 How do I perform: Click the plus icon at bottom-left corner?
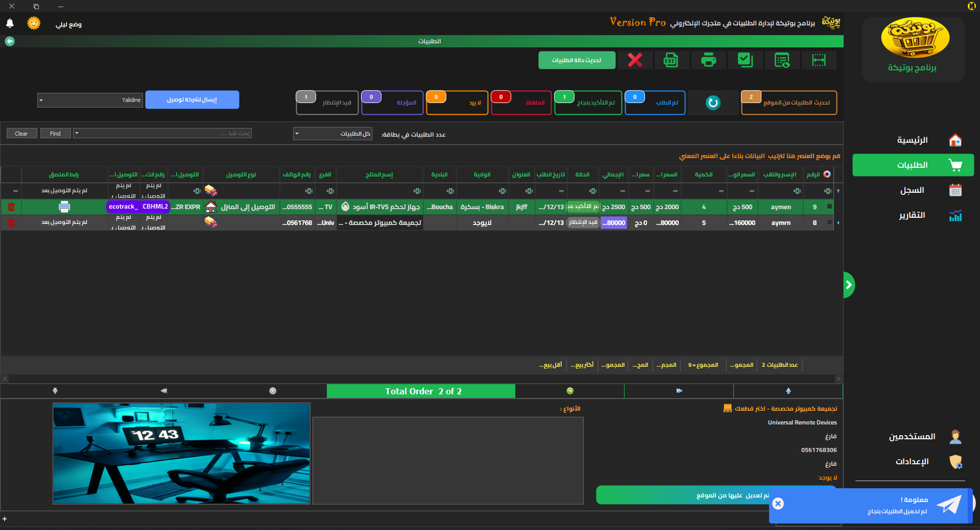(4, 519)
